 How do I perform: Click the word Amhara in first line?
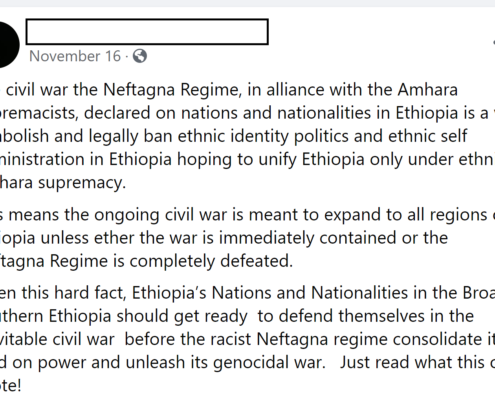click(428, 90)
